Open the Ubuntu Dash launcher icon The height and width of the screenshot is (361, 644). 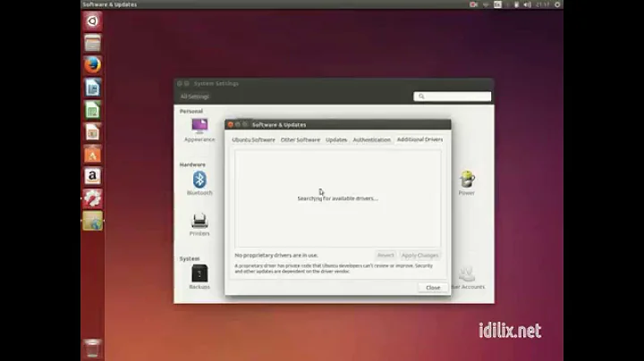click(92, 21)
